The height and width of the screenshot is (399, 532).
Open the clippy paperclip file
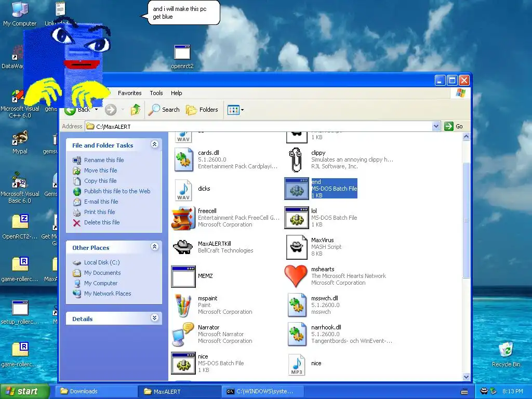coord(296,160)
